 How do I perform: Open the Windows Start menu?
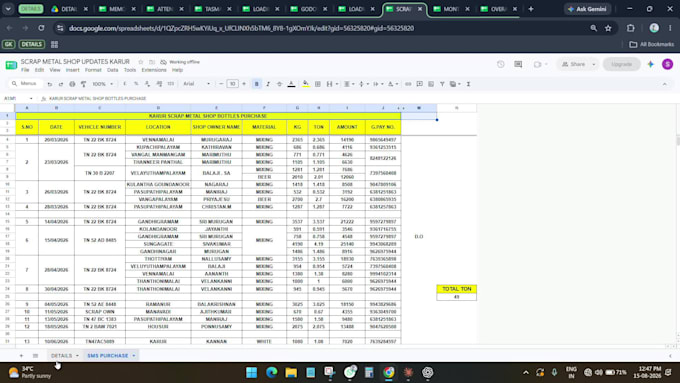point(252,372)
